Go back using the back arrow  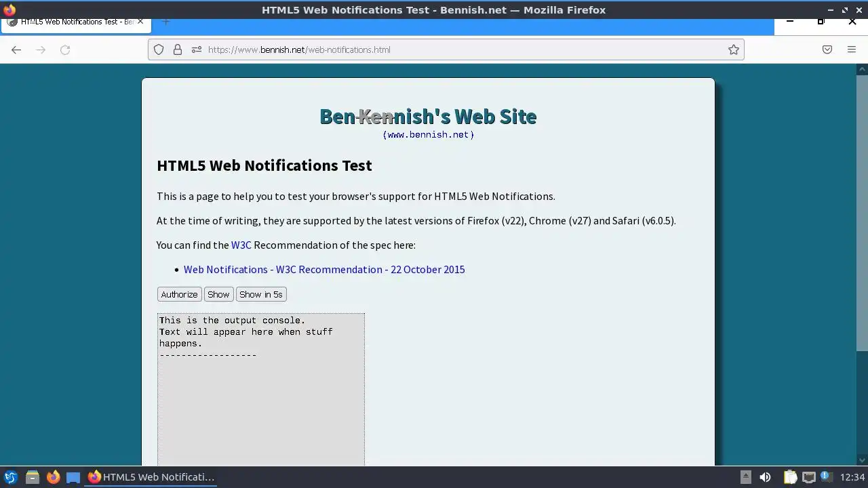click(x=16, y=49)
